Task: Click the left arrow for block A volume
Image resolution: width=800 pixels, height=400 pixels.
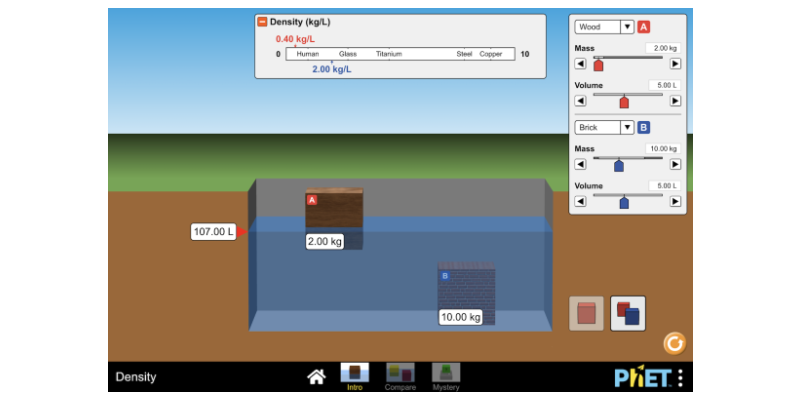Action: point(580,101)
